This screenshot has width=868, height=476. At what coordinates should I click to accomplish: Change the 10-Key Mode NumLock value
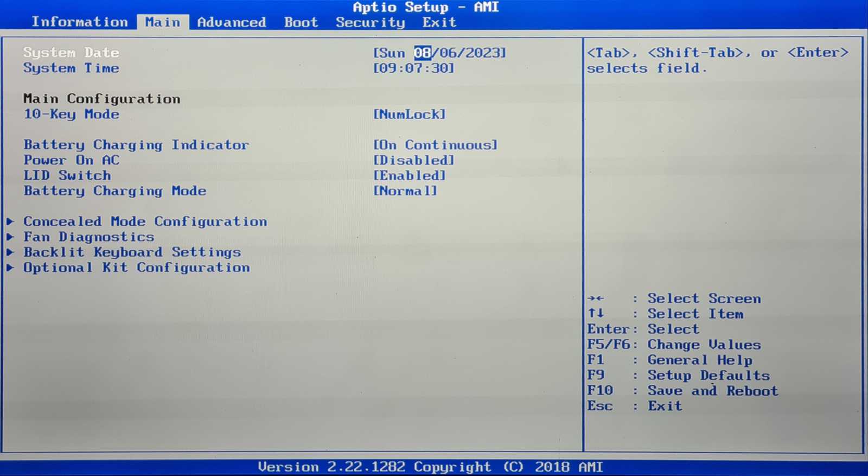pyautogui.click(x=410, y=115)
